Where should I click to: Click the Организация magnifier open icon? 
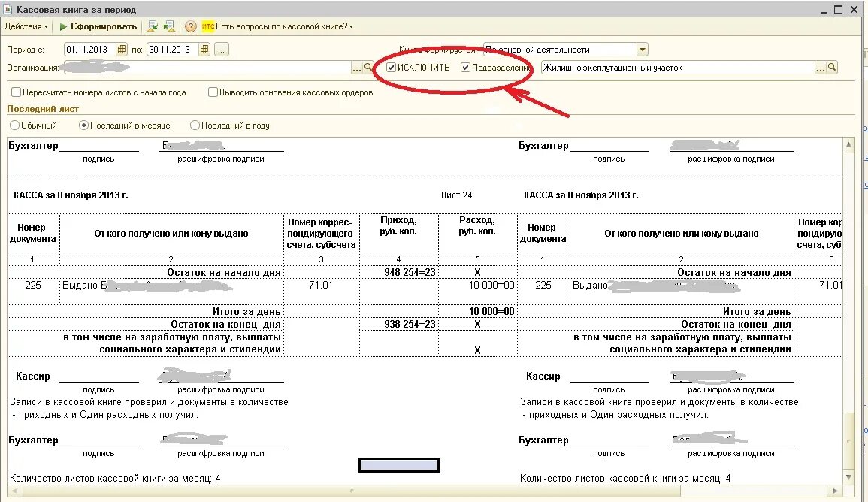pyautogui.click(x=369, y=68)
